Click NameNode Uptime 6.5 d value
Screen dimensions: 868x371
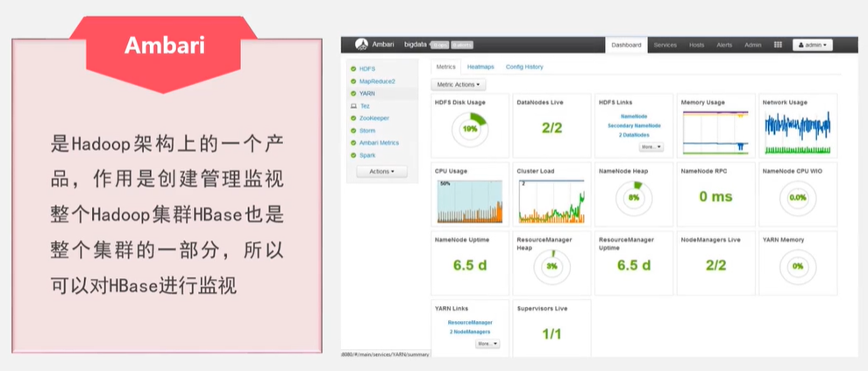(470, 265)
